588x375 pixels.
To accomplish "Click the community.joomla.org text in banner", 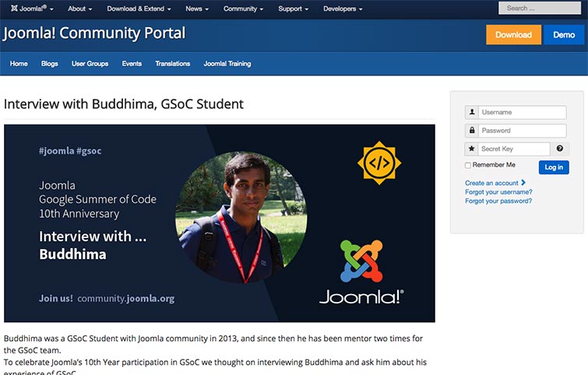I will (x=126, y=299).
